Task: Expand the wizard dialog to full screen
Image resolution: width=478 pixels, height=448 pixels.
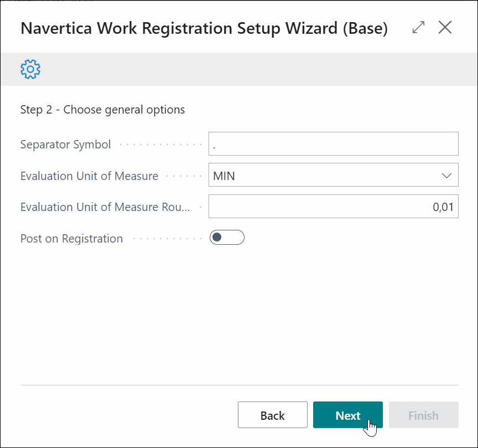Action: coord(418,28)
